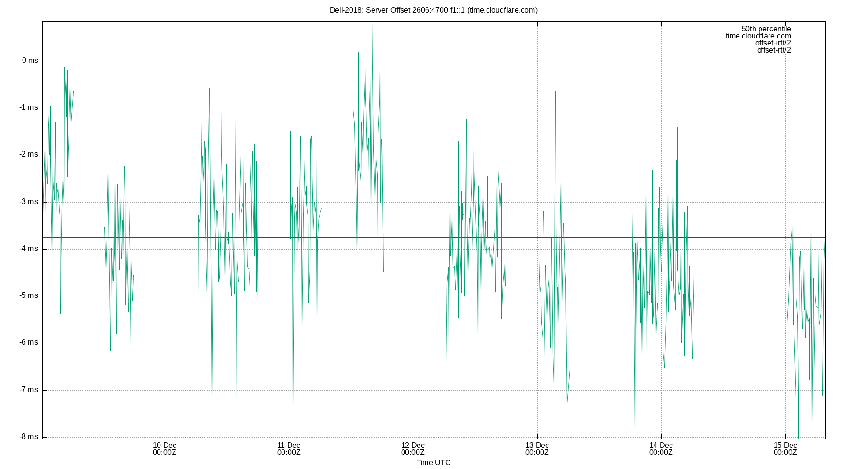Toggle the offset-rtt/2 legend entry
The height and width of the screenshot is (469, 868).
click(774, 49)
